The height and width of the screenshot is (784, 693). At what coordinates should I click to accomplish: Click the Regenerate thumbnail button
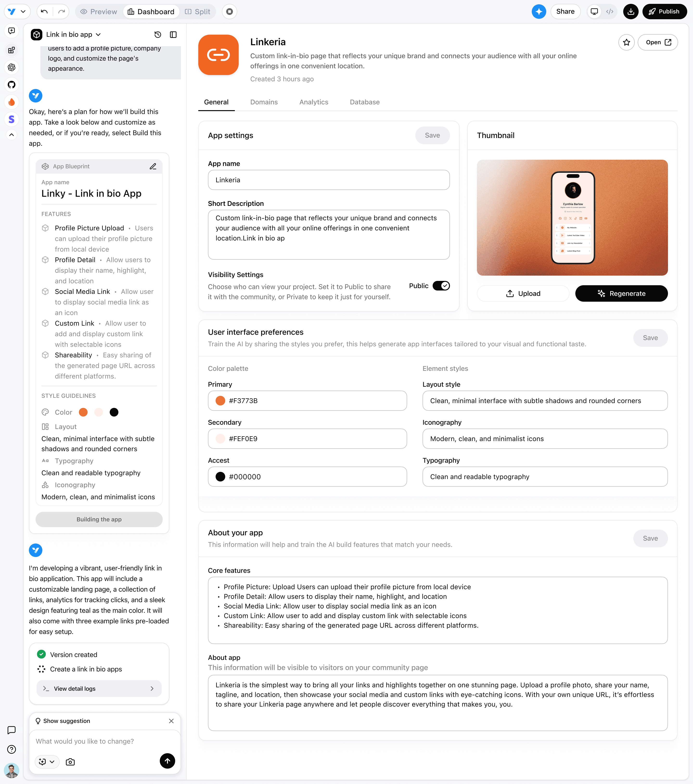[x=621, y=293]
